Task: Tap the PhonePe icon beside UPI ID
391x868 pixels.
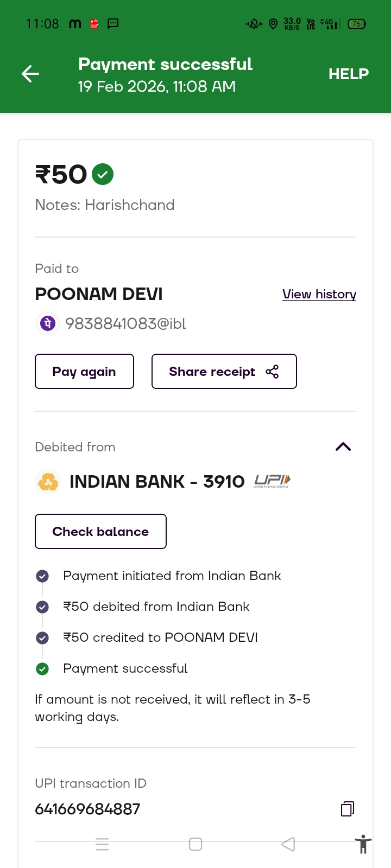Action: click(x=47, y=324)
